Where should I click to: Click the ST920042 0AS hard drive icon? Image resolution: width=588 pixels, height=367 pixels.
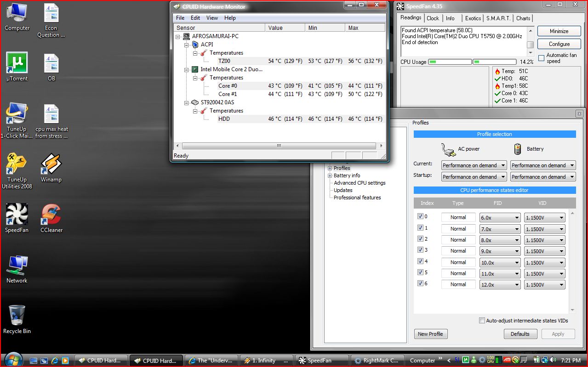195,102
